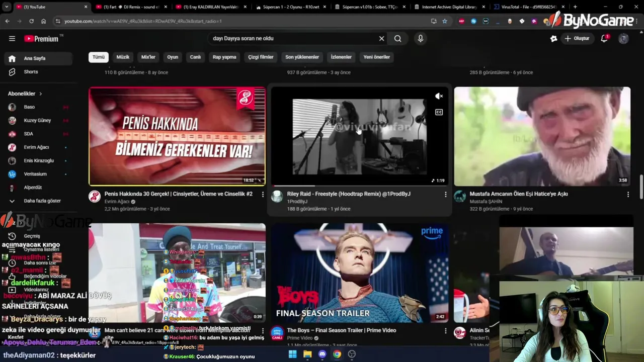Open more options for Mustafa Amcanın video
Screen dimensions: 644x362
[x=628, y=194]
